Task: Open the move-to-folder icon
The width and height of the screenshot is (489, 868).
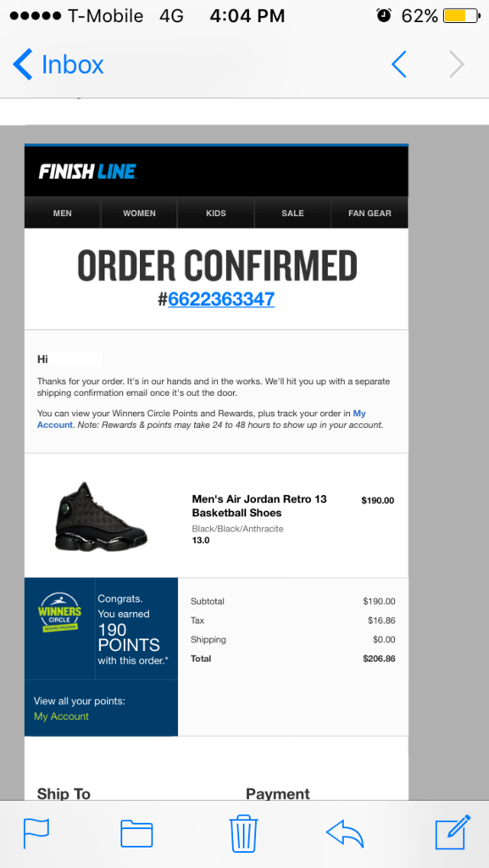Action: (136, 833)
